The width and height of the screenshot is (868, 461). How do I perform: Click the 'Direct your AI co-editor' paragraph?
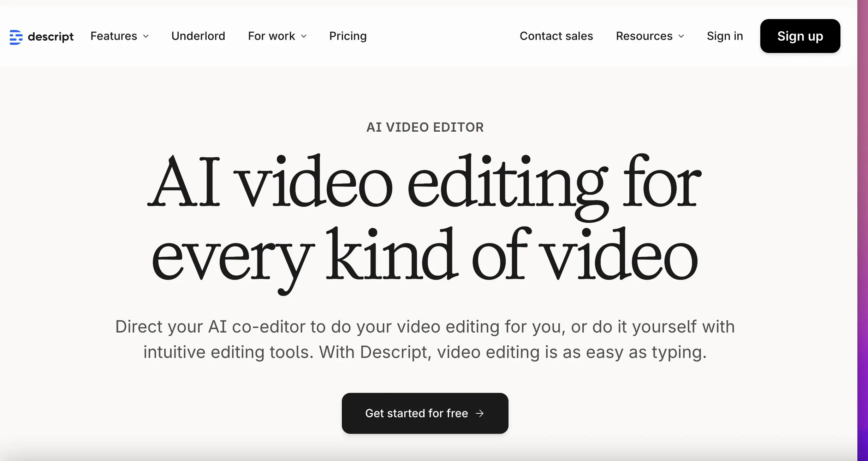click(x=425, y=339)
